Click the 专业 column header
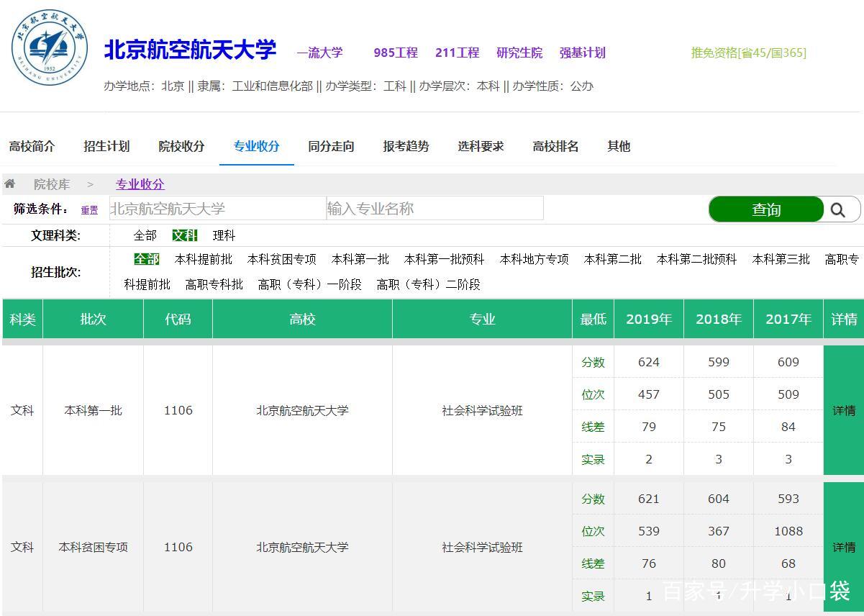Screen dimensions: 864x616 (x=482, y=319)
